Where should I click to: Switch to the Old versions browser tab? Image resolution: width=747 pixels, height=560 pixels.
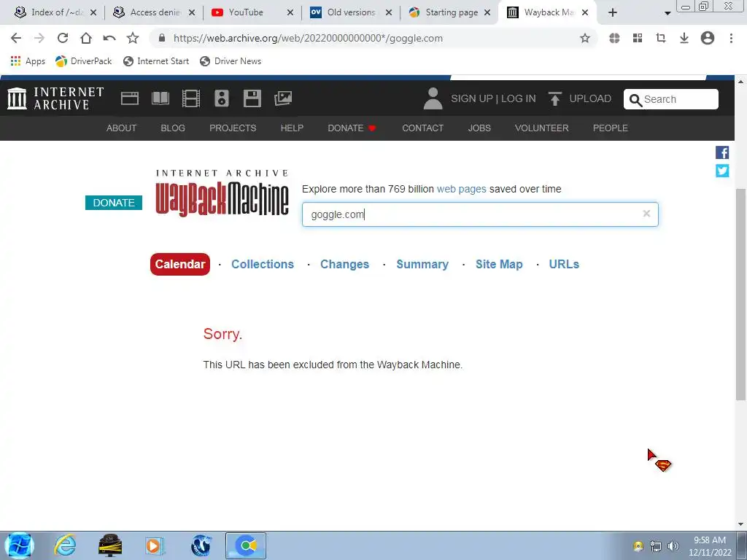(349, 12)
